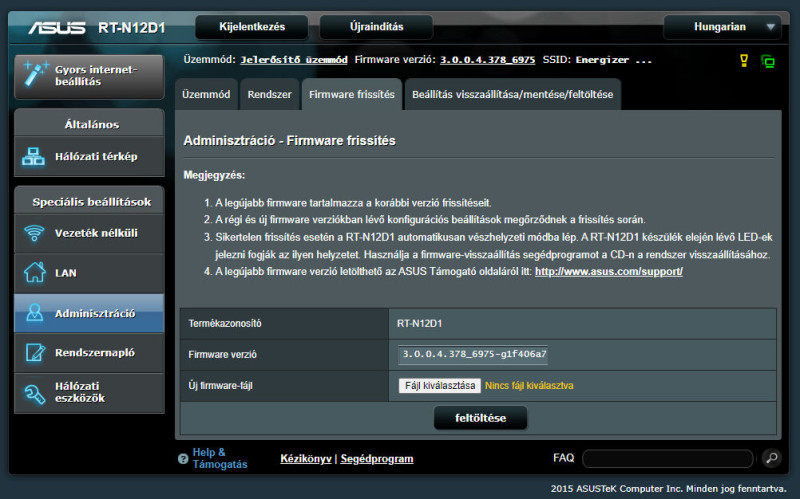Click Speciális beállítások section header

(x=91, y=202)
